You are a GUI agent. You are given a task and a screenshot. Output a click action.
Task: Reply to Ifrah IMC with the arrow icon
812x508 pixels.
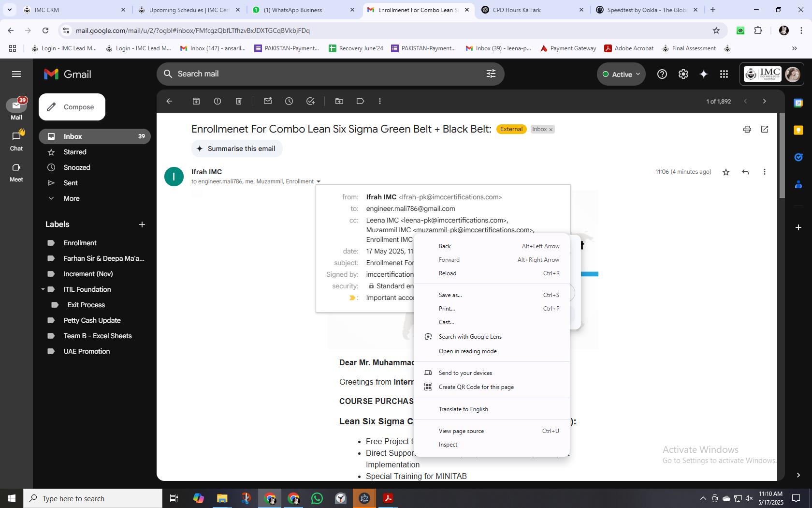coord(745,172)
